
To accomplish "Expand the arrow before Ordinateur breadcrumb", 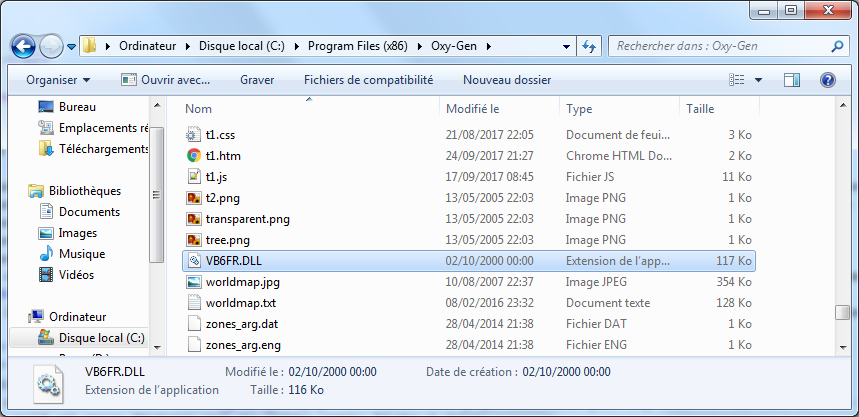I will click(108, 47).
